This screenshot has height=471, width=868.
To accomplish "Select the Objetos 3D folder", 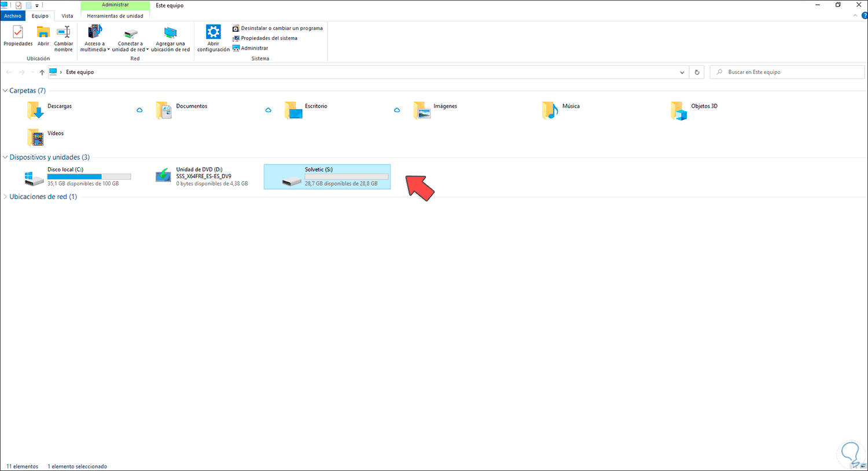I will coord(694,110).
